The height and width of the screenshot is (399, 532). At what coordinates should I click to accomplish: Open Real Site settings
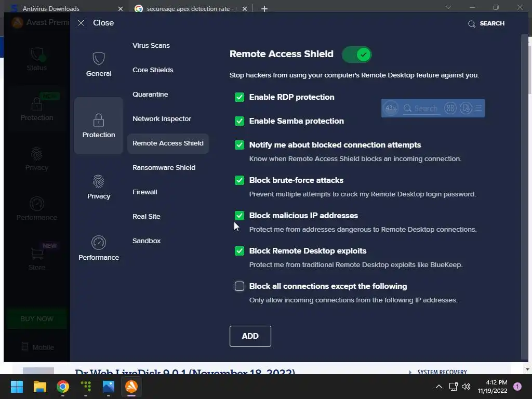(146, 217)
